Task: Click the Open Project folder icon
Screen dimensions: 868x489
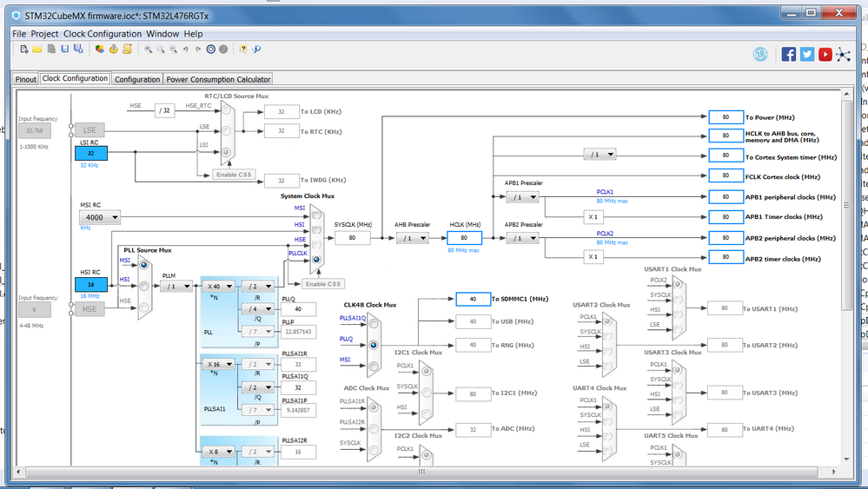Action: pos(37,50)
